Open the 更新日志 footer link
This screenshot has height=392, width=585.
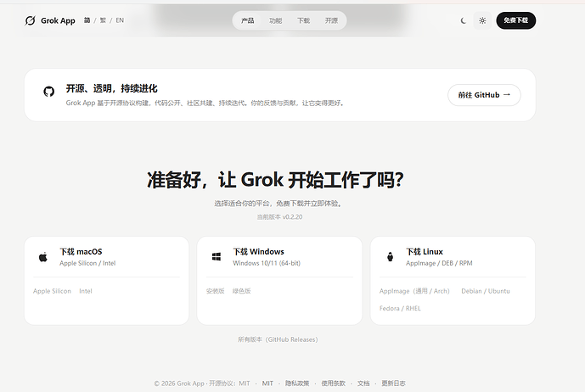(393, 384)
